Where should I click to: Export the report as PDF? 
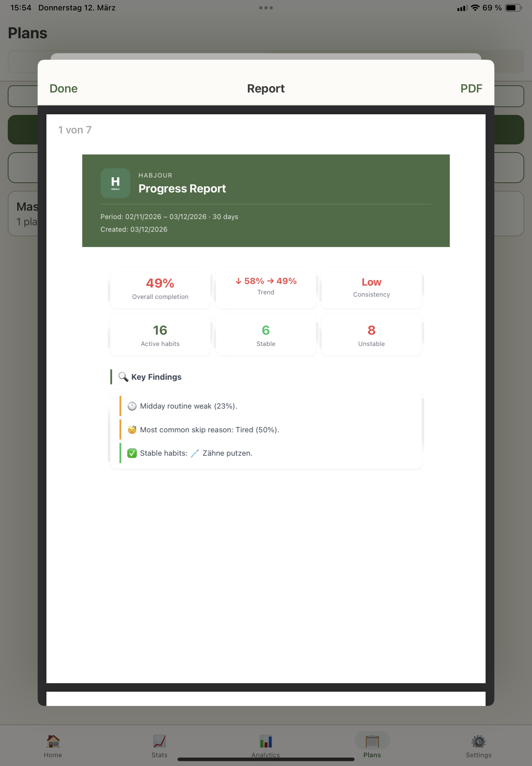(x=471, y=88)
